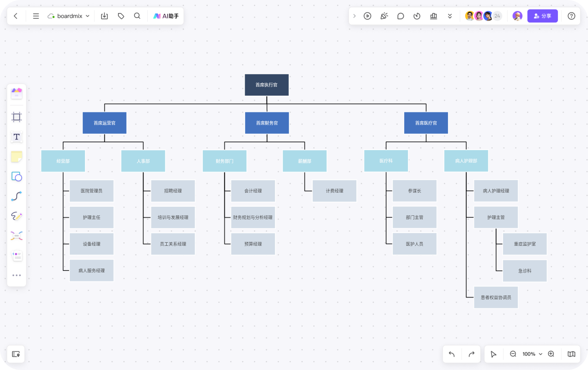Select the connector line tool

17,196
